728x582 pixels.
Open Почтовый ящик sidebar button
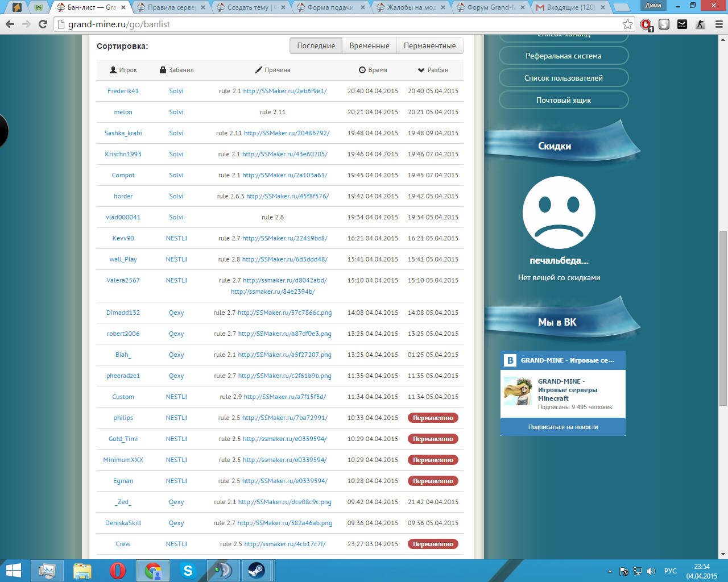pyautogui.click(x=564, y=100)
